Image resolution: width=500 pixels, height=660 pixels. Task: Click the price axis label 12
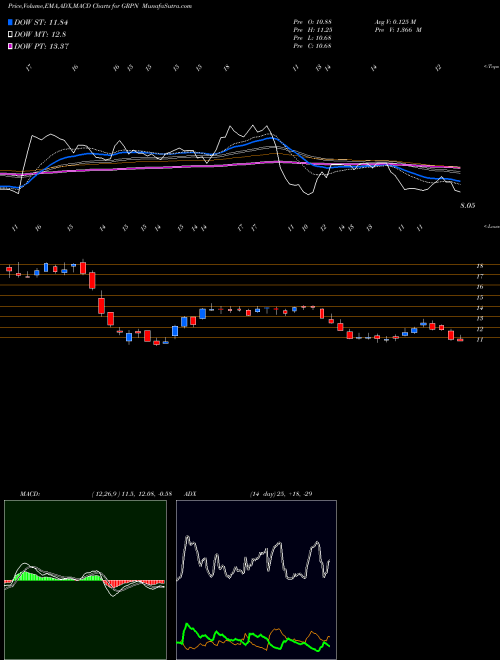point(479,329)
